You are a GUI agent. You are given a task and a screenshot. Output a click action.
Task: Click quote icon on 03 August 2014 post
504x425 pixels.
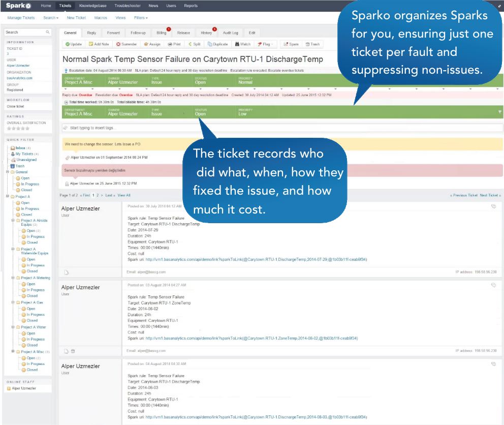click(493, 285)
